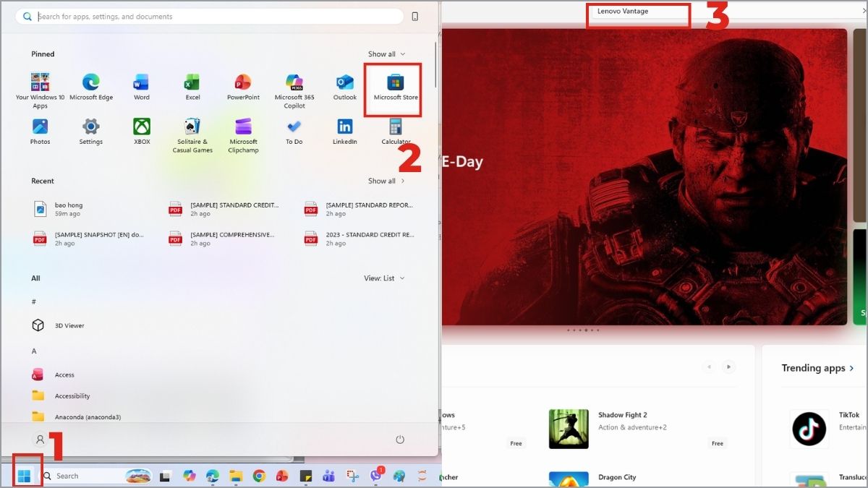Screen dimensions: 868x488
Task: Open the pinned Outlook app
Action: point(345,87)
